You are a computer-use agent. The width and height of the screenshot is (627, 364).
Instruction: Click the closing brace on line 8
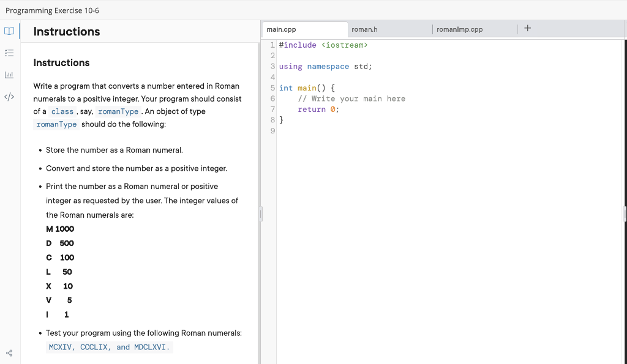(x=281, y=120)
